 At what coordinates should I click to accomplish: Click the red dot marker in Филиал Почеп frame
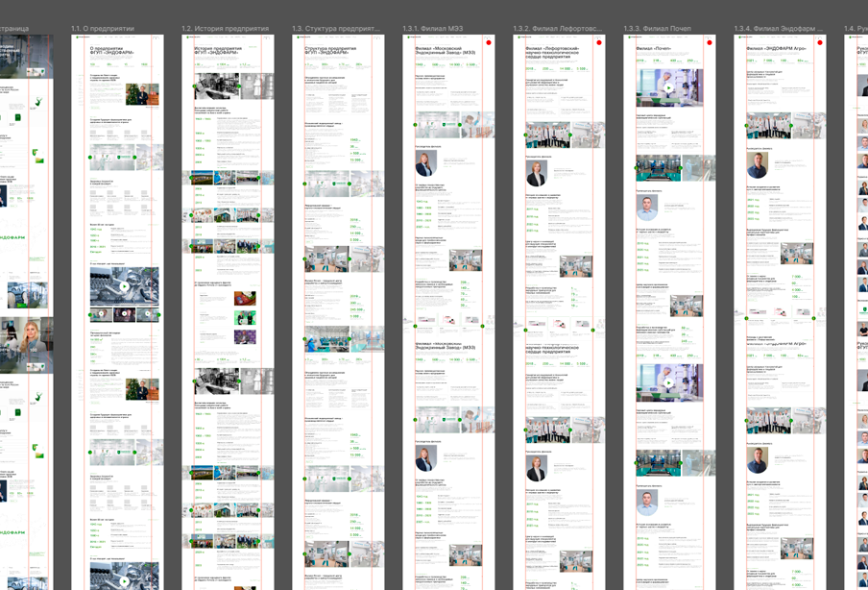click(711, 43)
